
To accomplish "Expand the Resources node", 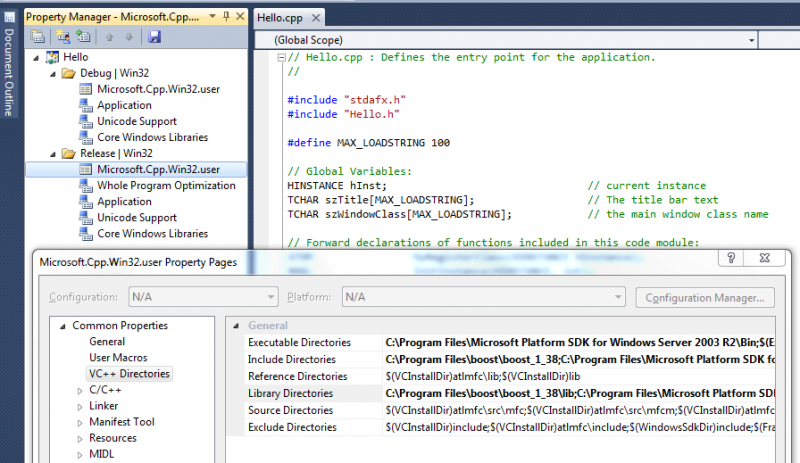I will pos(80,439).
